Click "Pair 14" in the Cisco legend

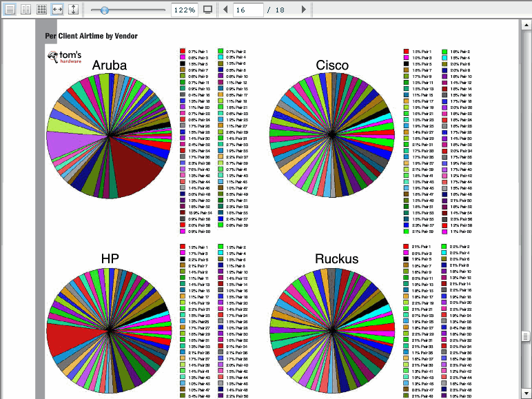tap(466, 89)
